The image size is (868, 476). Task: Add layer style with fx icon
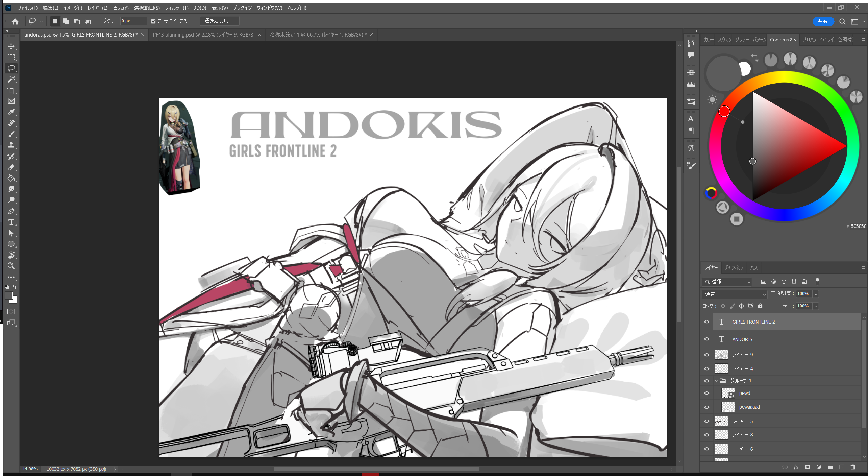pyautogui.click(x=796, y=467)
